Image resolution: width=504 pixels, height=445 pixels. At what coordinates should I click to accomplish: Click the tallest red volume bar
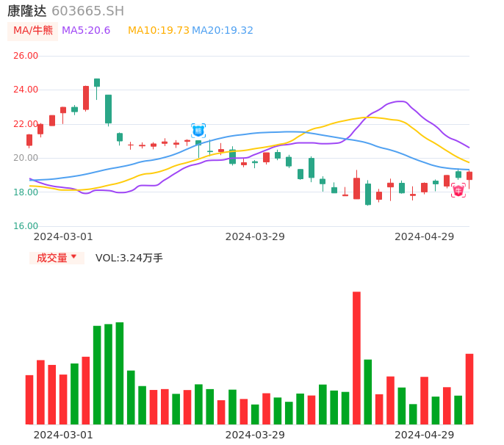click(x=356, y=358)
